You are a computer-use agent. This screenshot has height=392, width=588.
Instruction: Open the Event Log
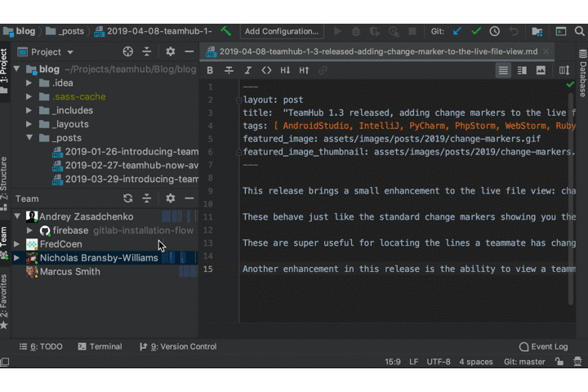[x=543, y=346]
